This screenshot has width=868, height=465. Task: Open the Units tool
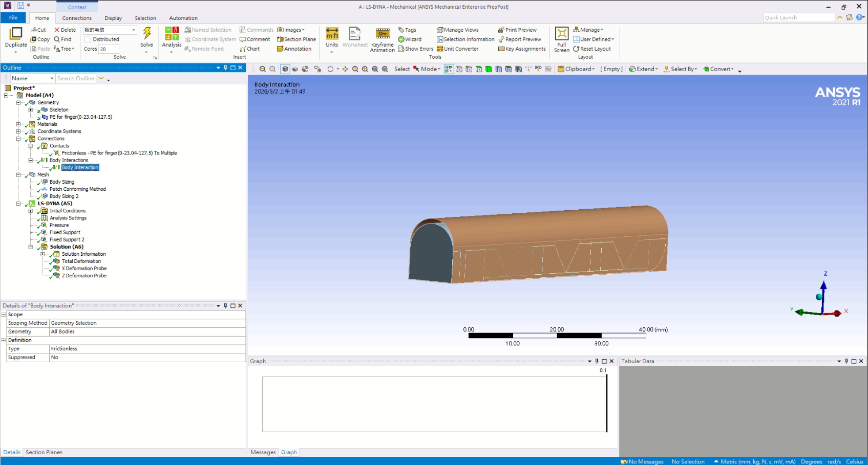pyautogui.click(x=332, y=34)
